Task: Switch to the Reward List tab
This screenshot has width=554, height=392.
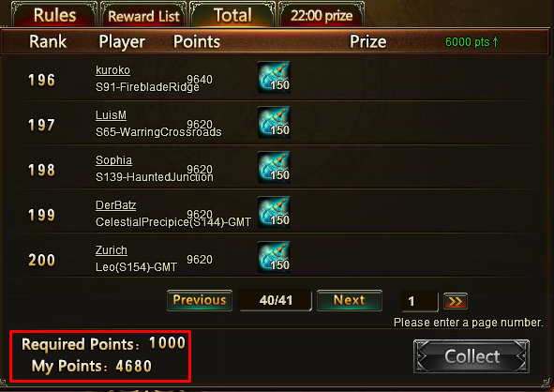Action: coord(143,15)
